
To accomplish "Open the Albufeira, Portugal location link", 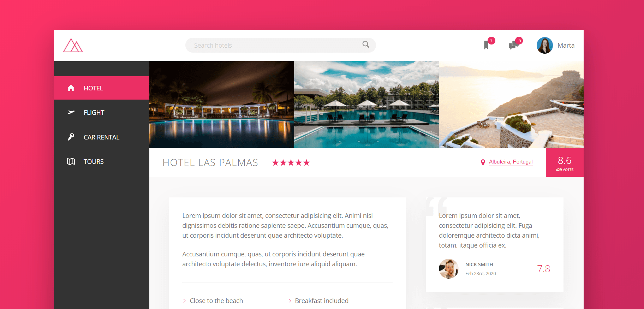I will [x=511, y=162].
